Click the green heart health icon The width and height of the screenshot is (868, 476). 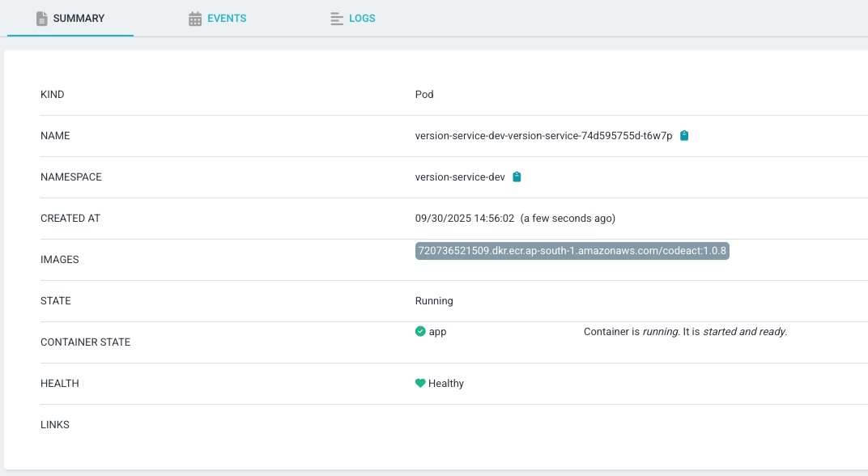click(420, 384)
